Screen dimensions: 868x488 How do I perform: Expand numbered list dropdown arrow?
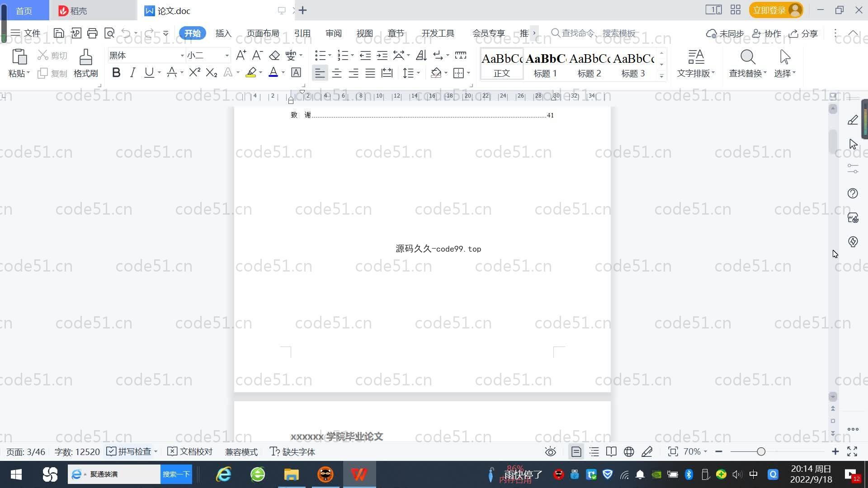(x=352, y=55)
